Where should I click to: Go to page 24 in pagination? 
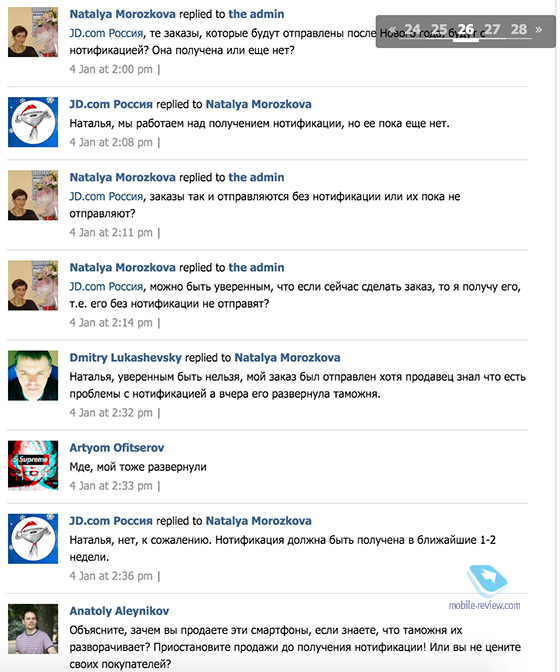412,30
